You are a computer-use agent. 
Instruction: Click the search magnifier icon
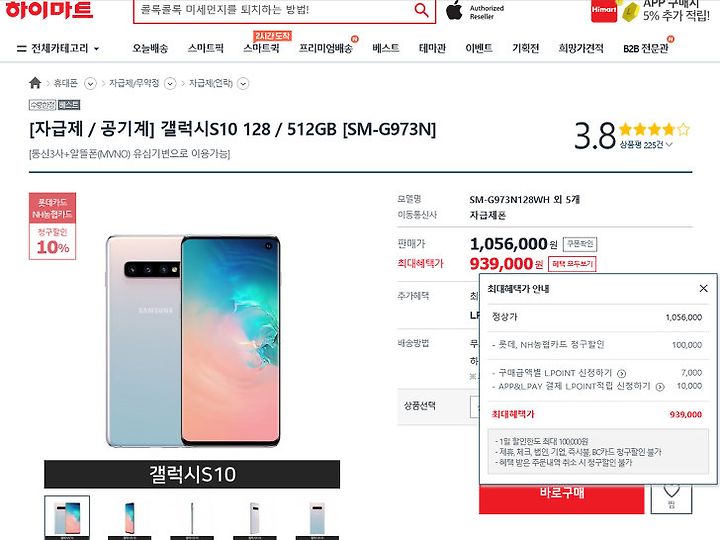coord(421,9)
